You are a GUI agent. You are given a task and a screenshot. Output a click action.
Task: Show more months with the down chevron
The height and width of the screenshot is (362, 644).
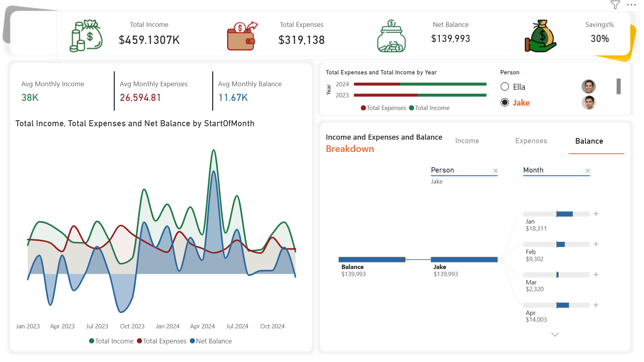click(x=555, y=335)
